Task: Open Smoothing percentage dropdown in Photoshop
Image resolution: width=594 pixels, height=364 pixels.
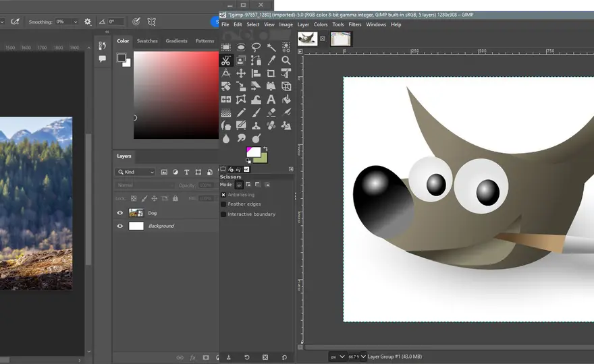Action: pos(76,22)
